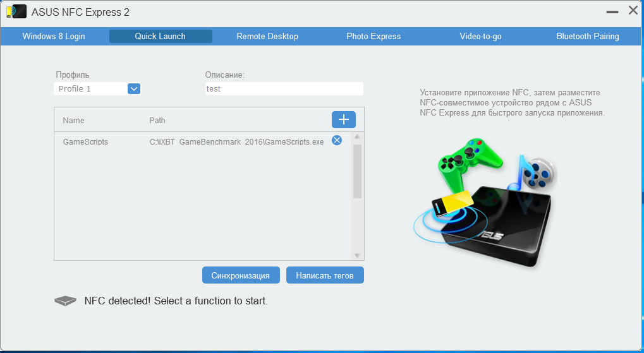Click the Синхронизация button
The image size is (644, 353).
click(x=241, y=275)
